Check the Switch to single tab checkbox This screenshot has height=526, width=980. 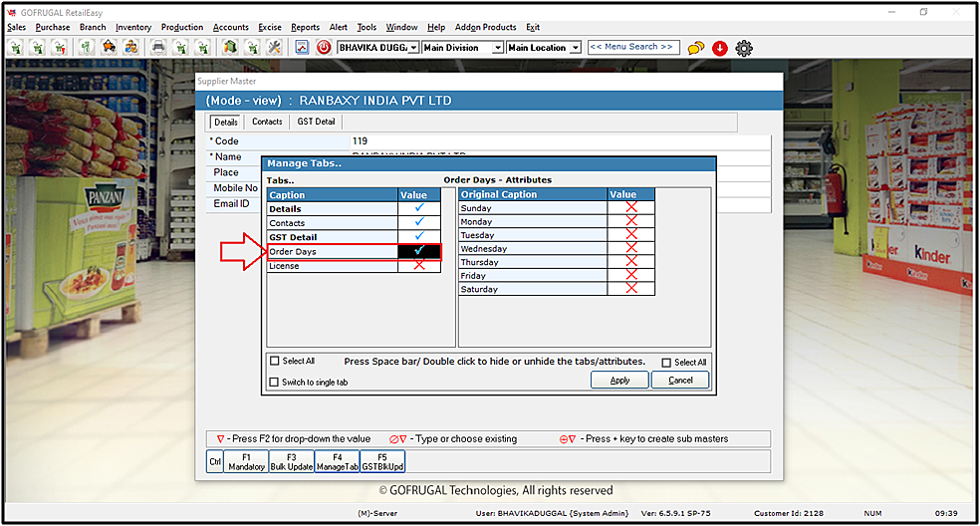pos(275,383)
